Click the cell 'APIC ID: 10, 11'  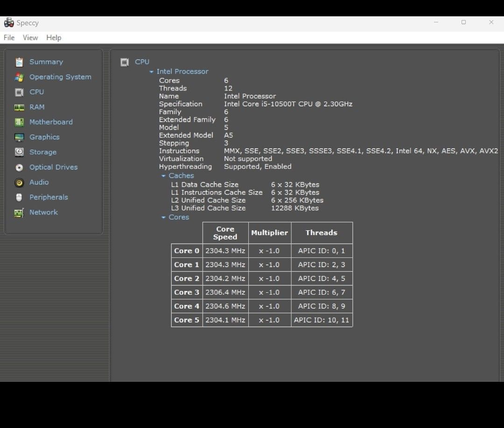322,320
